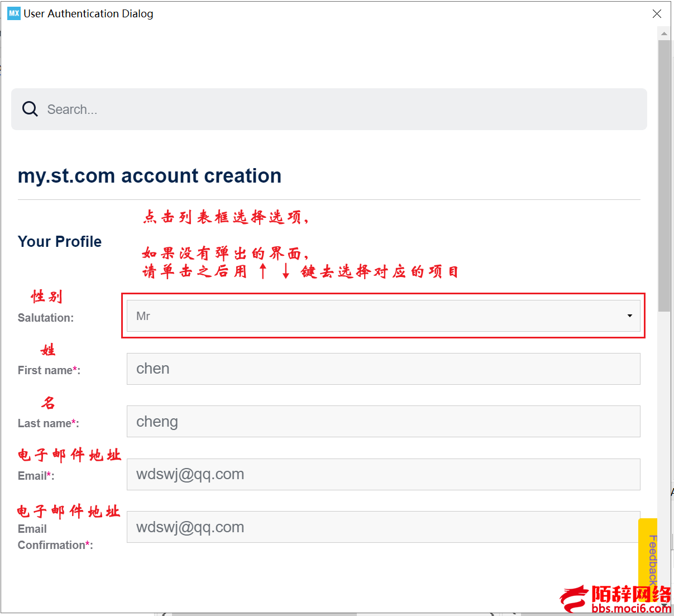This screenshot has width=674, height=616.
Task: Click the MX application icon in title bar
Action: tap(14, 13)
